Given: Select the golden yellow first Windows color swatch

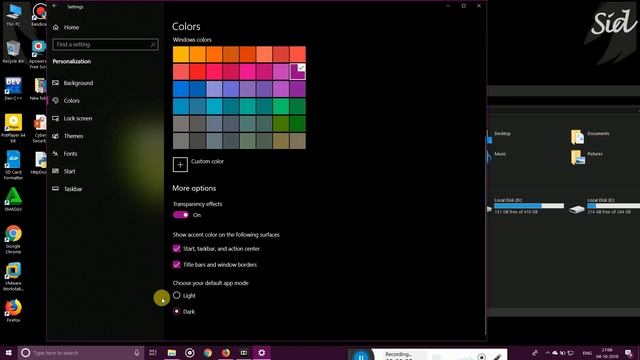Looking at the screenshot, I should [181, 54].
